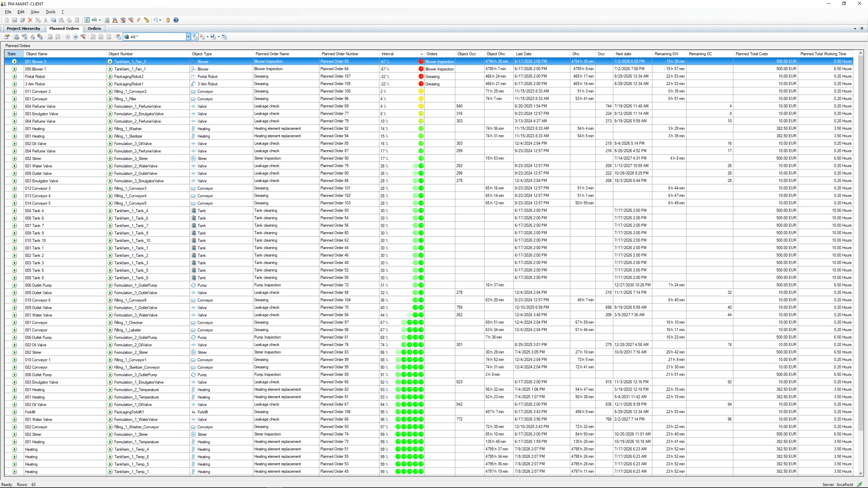The width and height of the screenshot is (868, 488).
Task: Close the tab panel with the X button
Action: click(x=862, y=29)
